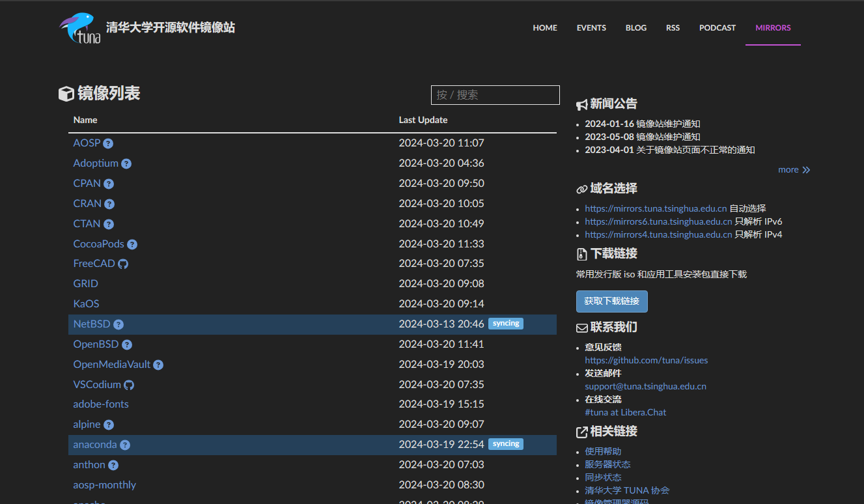Click support@tuna.tsinghua.edu.cn email link
This screenshot has width=864, height=504.
tap(645, 387)
